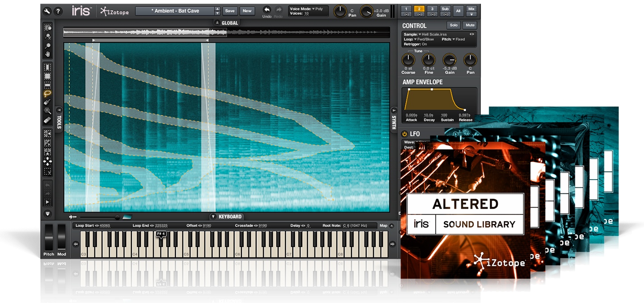The height and width of the screenshot is (303, 644).
Task: Select the zoom magnifier tool
Action: click(47, 46)
